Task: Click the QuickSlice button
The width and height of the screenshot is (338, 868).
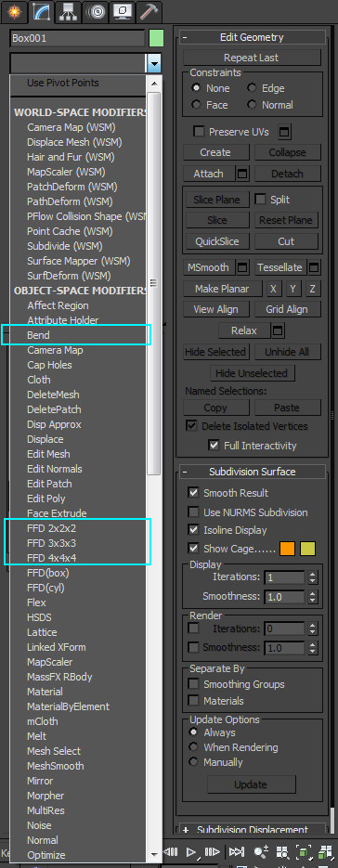Action: (x=216, y=241)
